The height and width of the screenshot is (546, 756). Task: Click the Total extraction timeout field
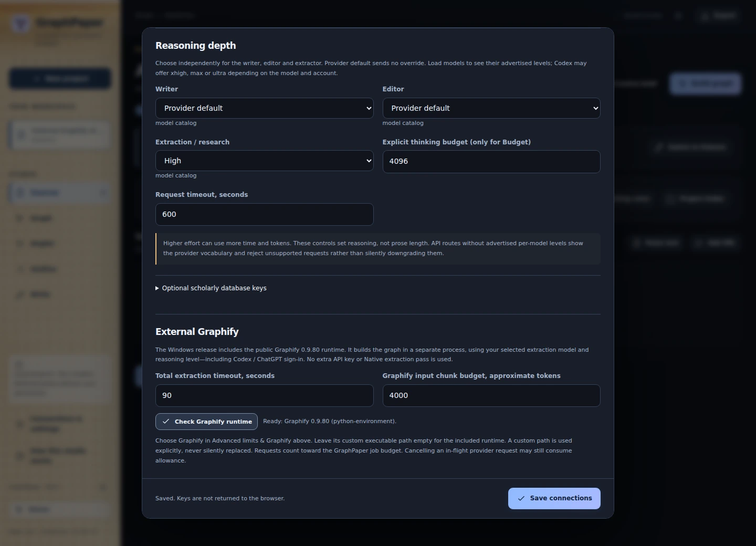coord(264,395)
